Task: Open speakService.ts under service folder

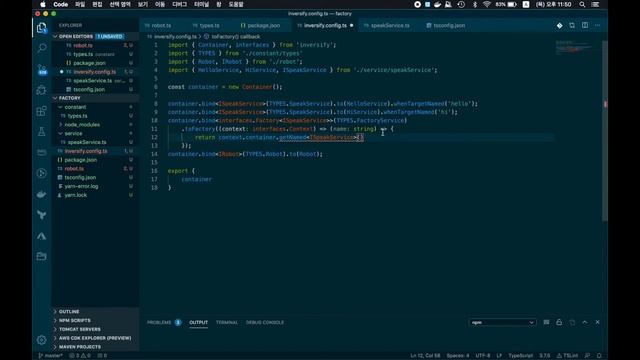Action: pos(96,142)
